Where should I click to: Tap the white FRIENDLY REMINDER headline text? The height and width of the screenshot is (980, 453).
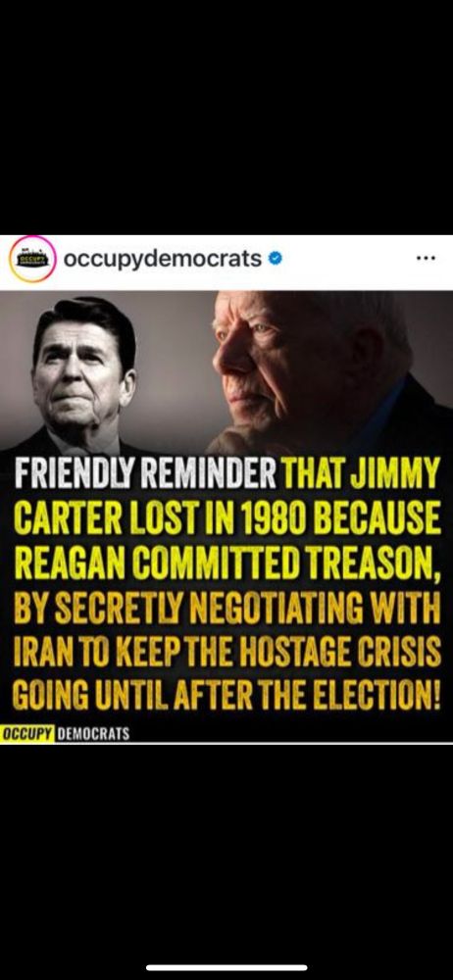(144, 476)
